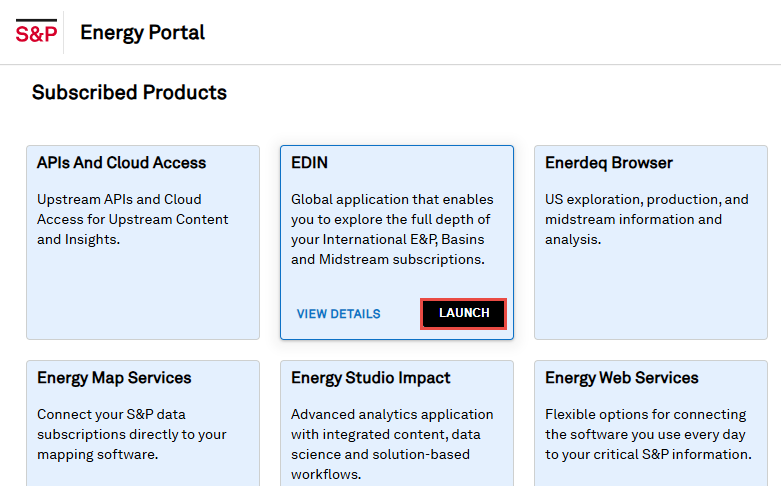Click the Subscribed Products heading
Screen dimensions: 781x486
130,93
